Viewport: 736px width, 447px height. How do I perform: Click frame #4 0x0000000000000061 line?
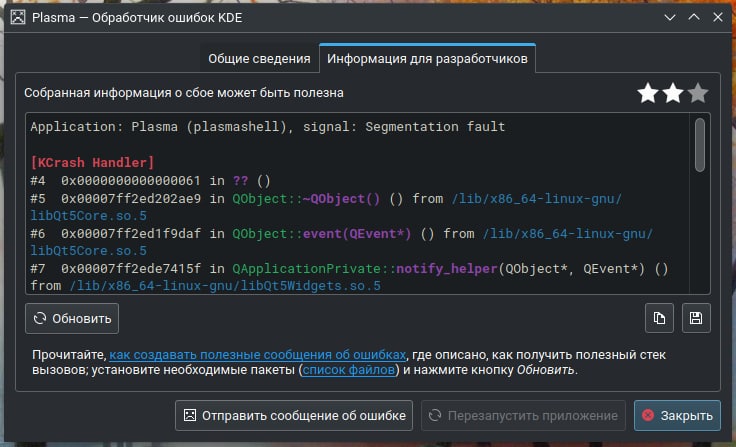click(x=150, y=181)
